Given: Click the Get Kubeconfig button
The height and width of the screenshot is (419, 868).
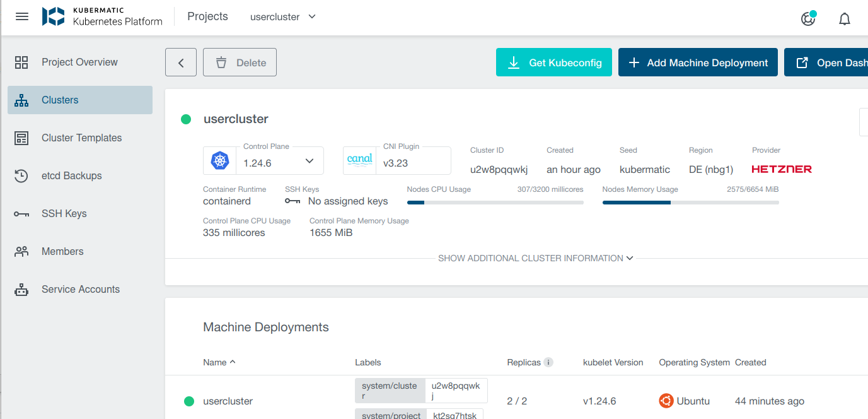Looking at the screenshot, I should (x=553, y=62).
